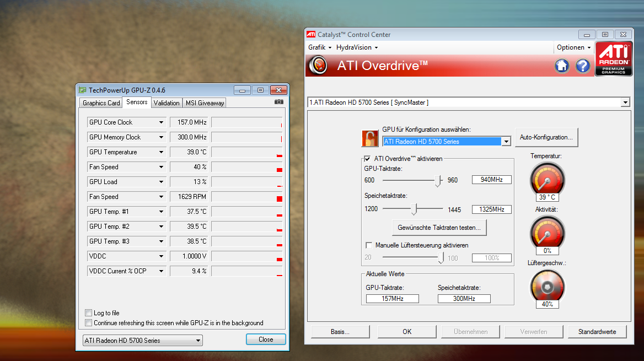The image size is (644, 361).
Task: Click the GPU Temperature history graph
Action: click(247, 152)
